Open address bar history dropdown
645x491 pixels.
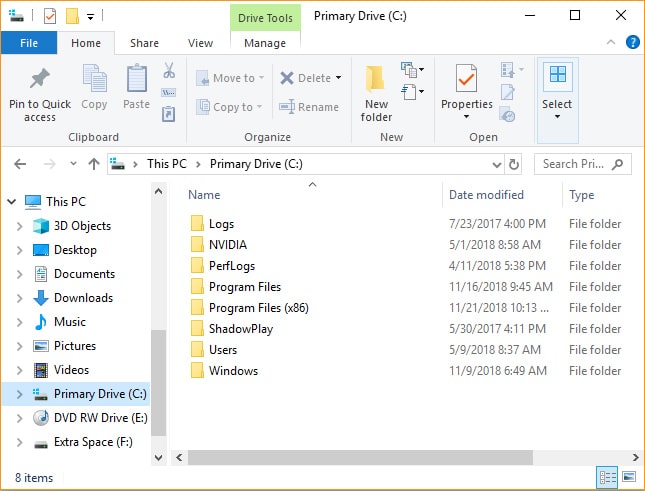(x=496, y=164)
